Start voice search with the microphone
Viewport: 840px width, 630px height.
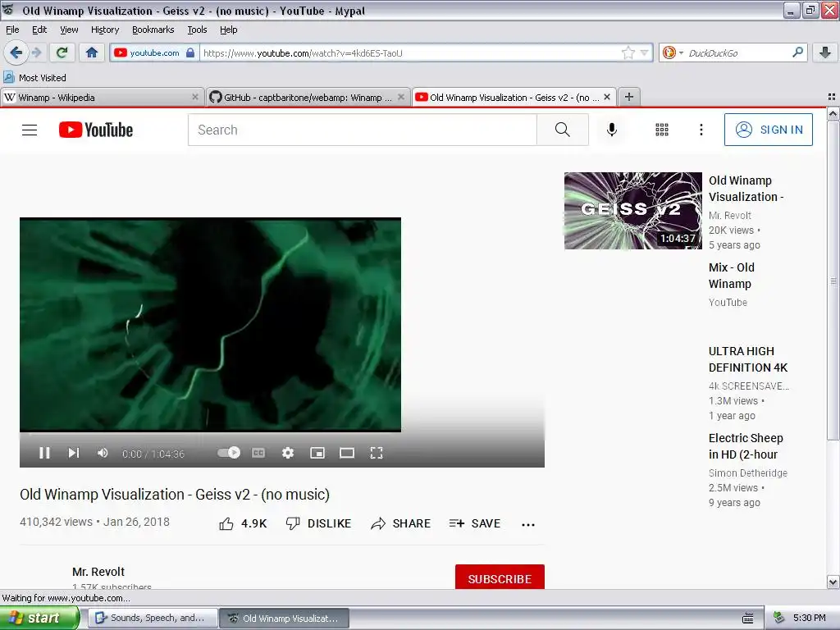click(x=612, y=130)
